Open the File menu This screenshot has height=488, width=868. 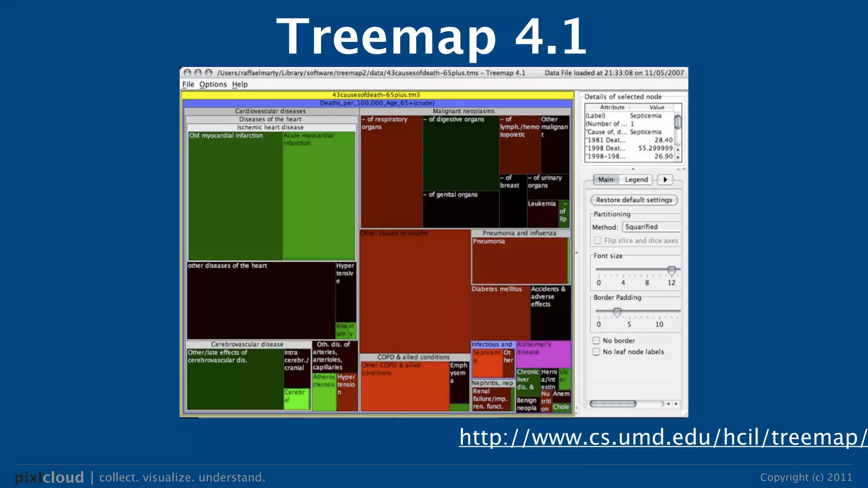coord(188,84)
